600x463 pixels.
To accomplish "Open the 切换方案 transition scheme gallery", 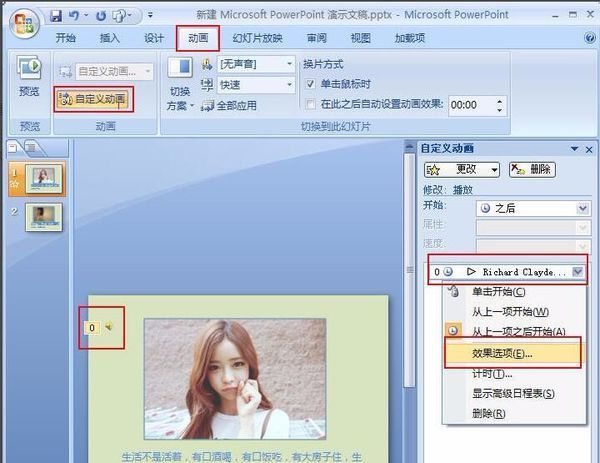I will pos(180,84).
